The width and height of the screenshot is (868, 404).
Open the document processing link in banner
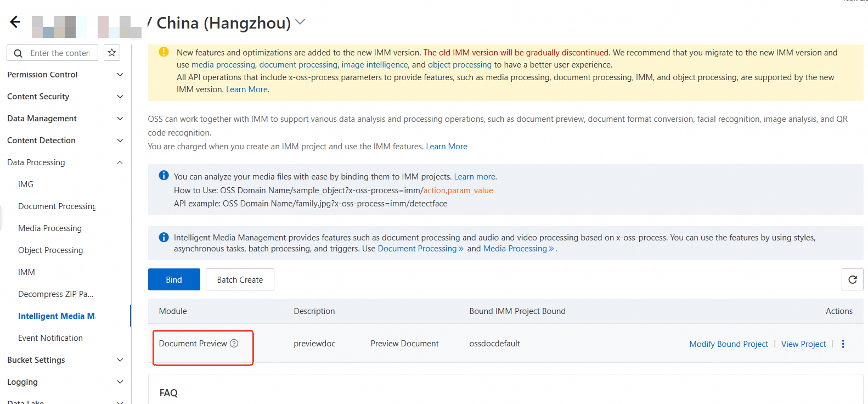(x=298, y=65)
